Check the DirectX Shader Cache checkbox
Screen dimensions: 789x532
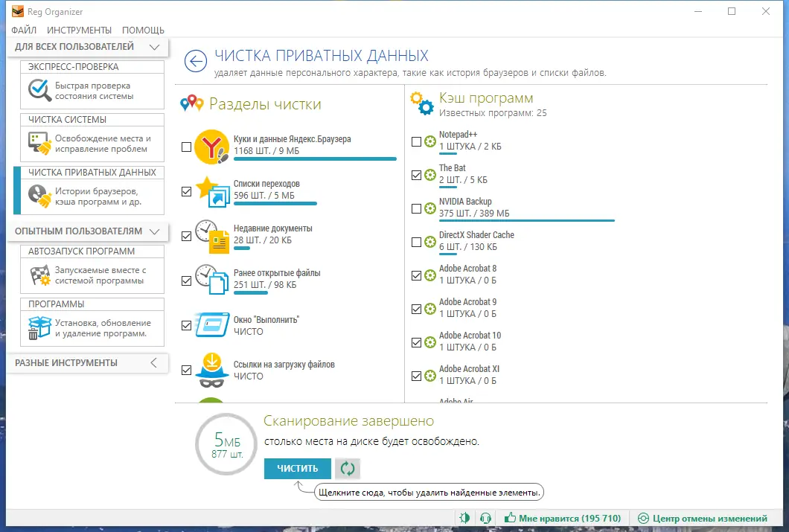(416, 242)
